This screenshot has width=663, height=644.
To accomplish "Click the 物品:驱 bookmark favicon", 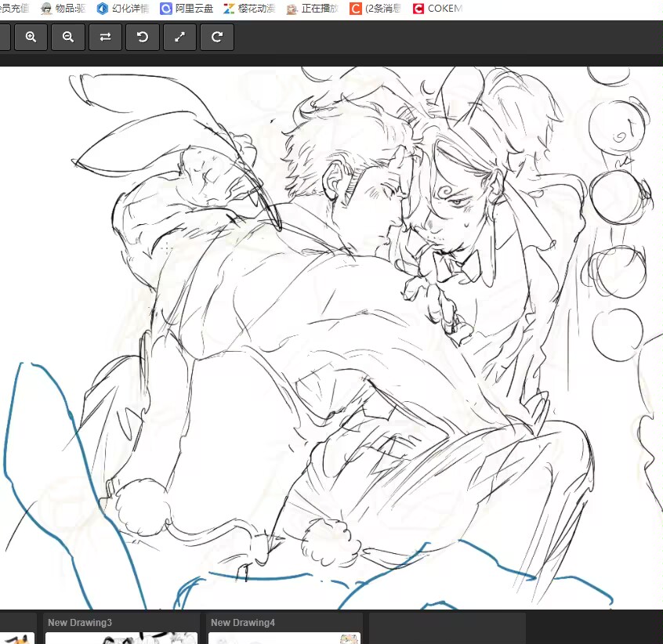I will tap(46, 9).
